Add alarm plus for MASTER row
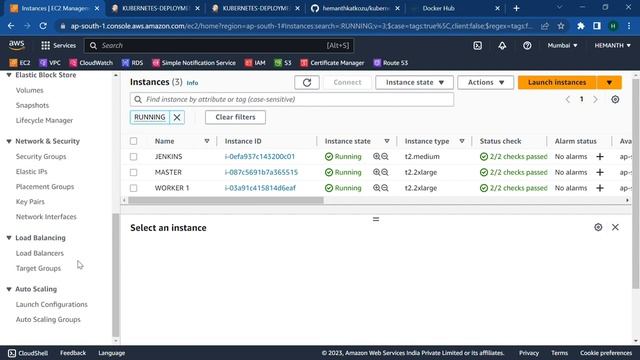640x360 pixels. coord(600,172)
